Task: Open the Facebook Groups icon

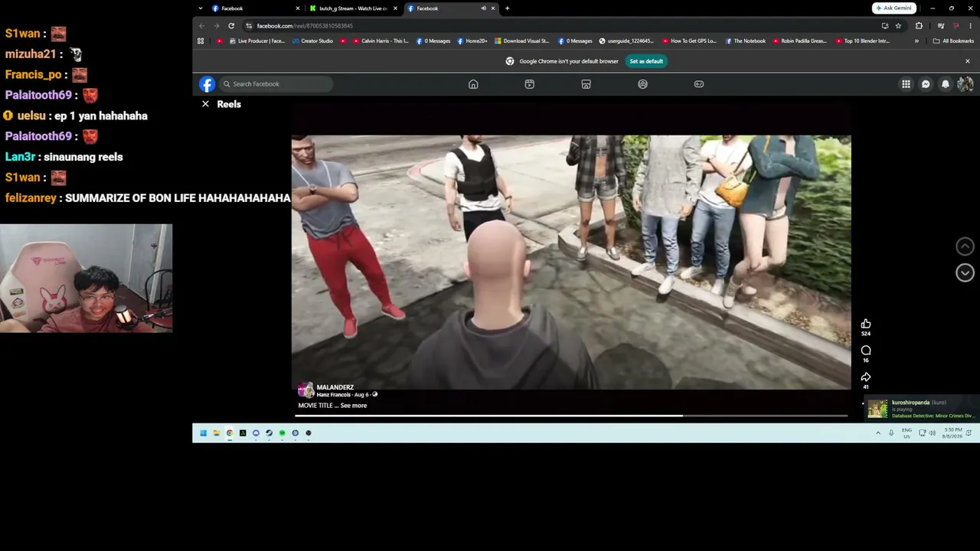Action: 643,84
